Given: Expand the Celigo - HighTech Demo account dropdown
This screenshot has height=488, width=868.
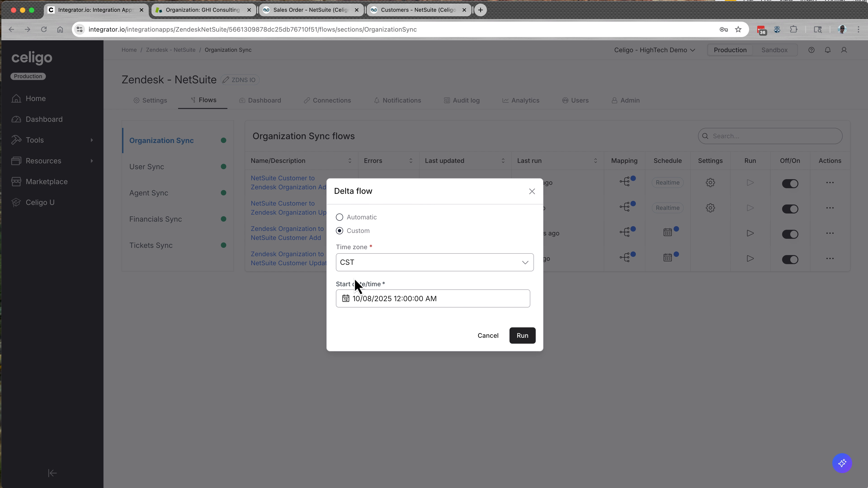Looking at the screenshot, I should click(654, 50).
